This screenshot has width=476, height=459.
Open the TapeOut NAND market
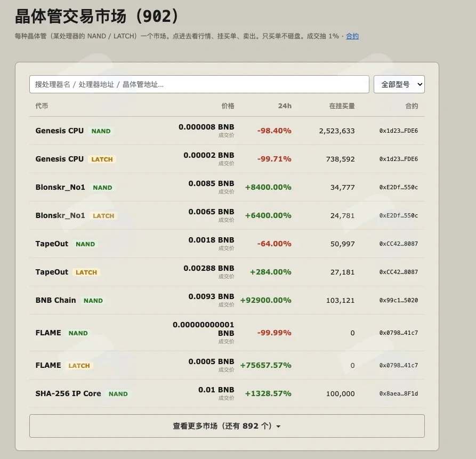[x=227, y=244]
